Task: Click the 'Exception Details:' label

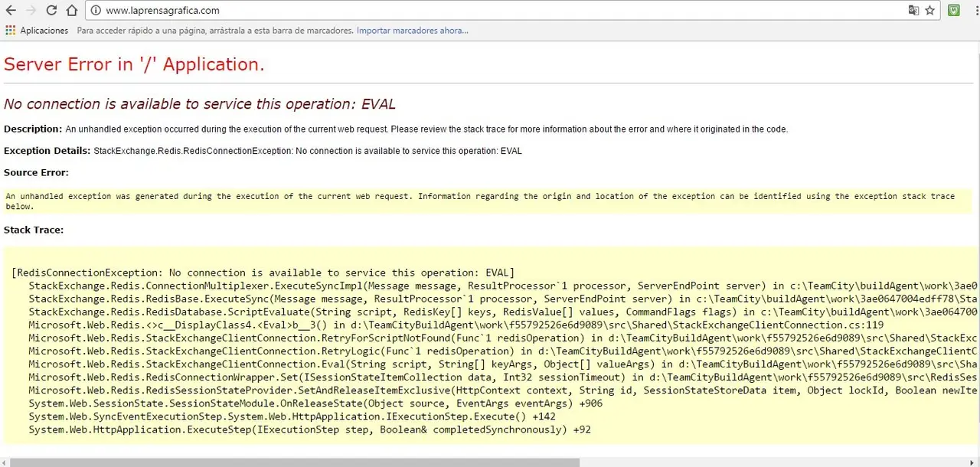Action: [47, 151]
